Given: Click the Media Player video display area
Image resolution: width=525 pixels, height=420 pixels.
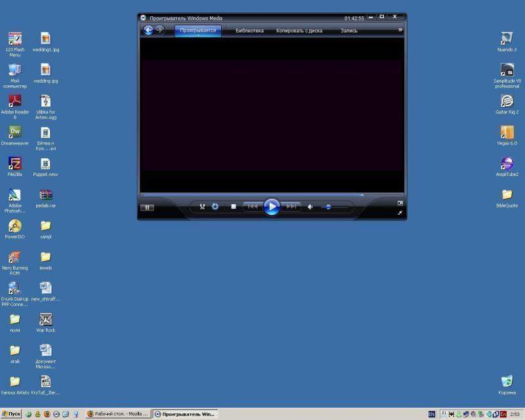Looking at the screenshot, I should pos(272,115).
